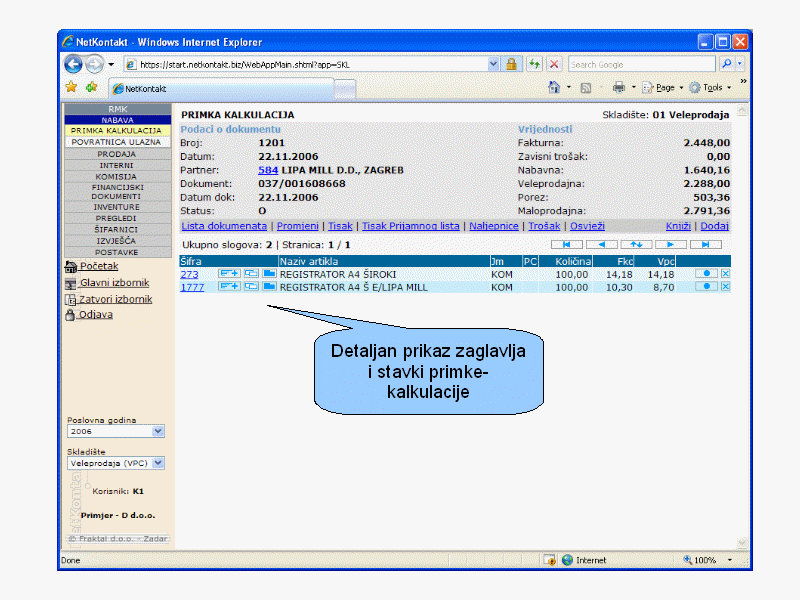
Task: Delete row 273 with the X icon
Action: 726,273
